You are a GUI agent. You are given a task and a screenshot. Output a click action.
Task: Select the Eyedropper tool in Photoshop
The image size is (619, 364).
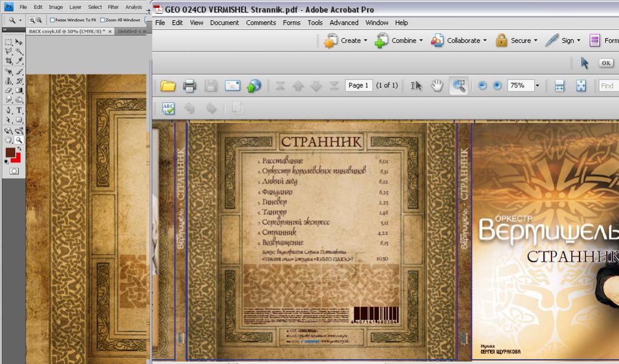19,61
